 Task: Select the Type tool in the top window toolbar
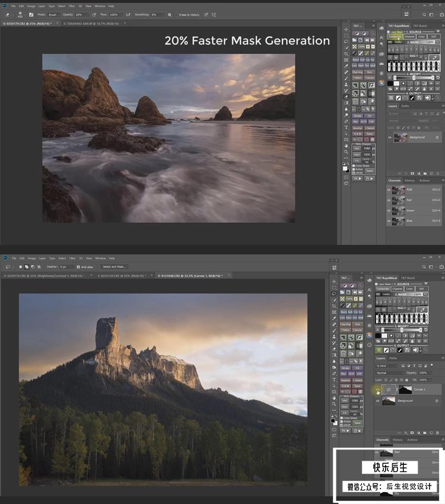[x=346, y=127]
